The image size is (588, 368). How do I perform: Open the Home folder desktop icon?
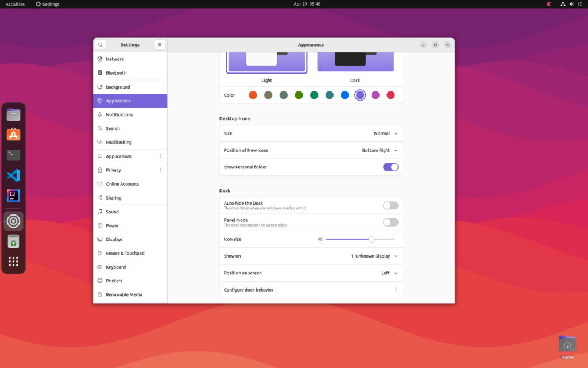(567, 345)
